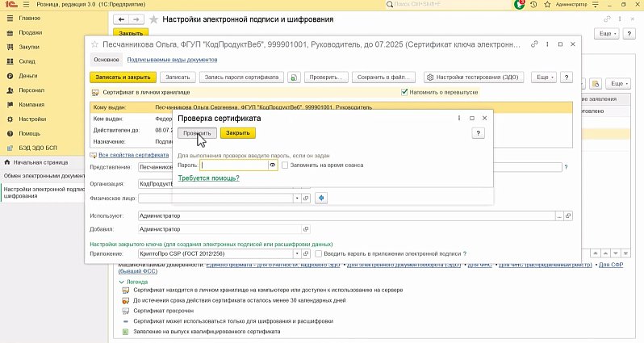The image size is (644, 343).
Task: Open Используют user record icon
Action: 568,215
